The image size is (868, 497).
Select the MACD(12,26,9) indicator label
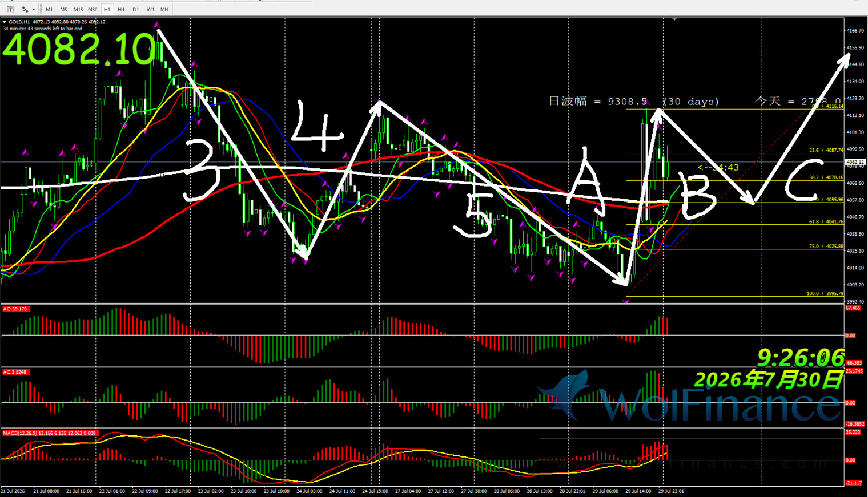[50, 433]
